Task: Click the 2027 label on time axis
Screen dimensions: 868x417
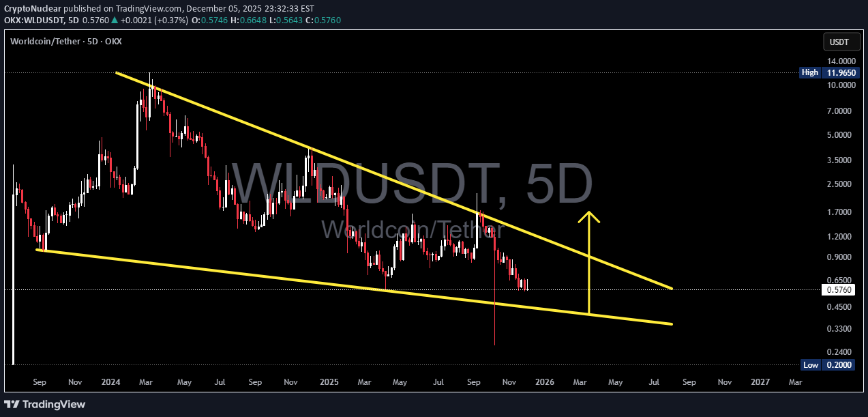Action: tap(759, 382)
